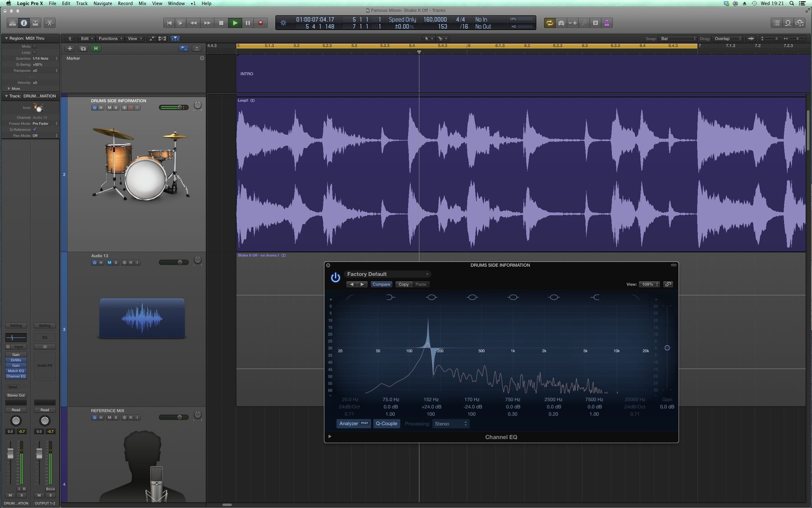Open LCD display settings gear
812x508 pixels.
tap(284, 23)
